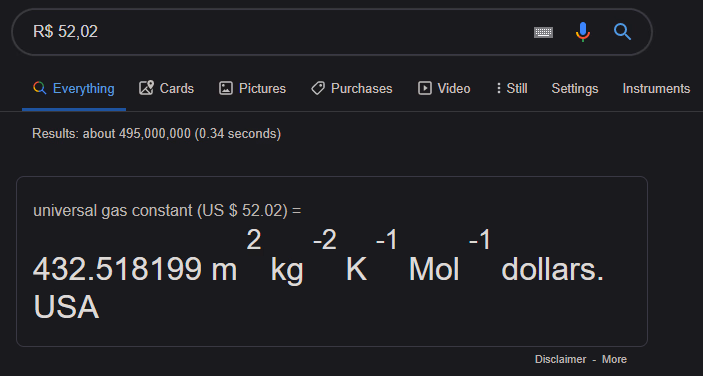Click the colored magnifier icon beside Everything
Image resolution: width=703 pixels, height=376 pixels.
pyautogui.click(x=39, y=88)
